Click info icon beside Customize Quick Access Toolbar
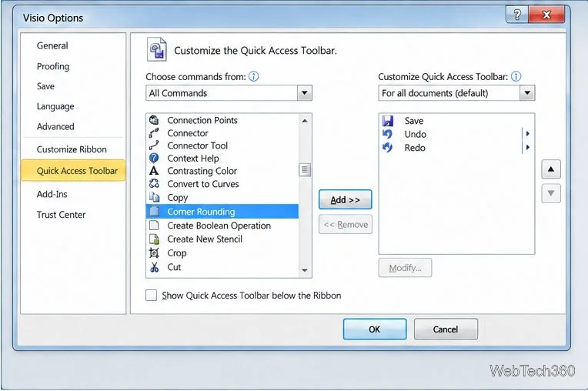 point(516,76)
